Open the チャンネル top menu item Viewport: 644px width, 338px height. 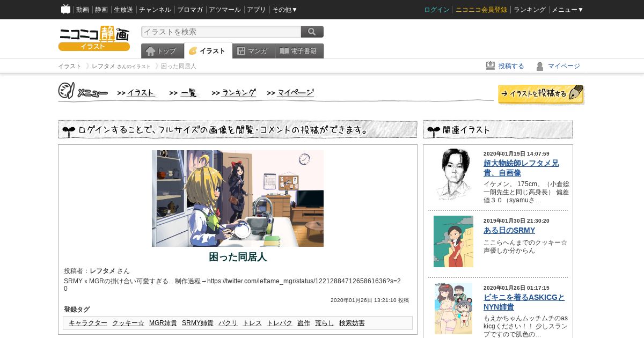point(155,10)
